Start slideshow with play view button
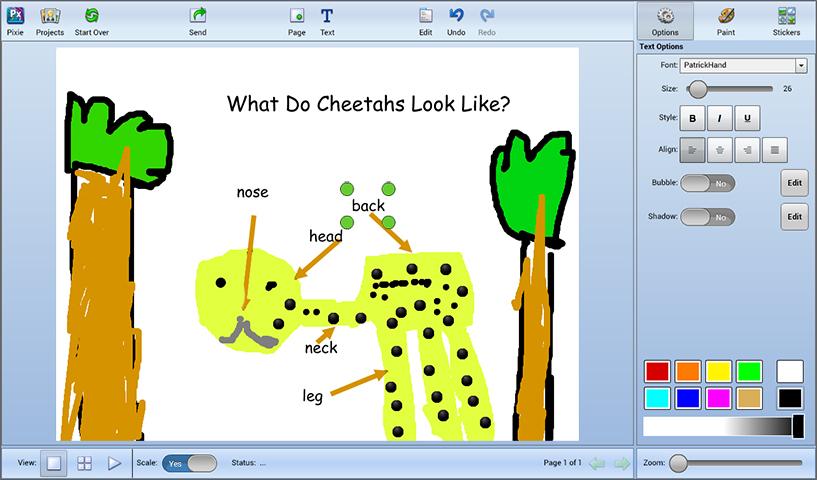The image size is (817, 480). 114,463
